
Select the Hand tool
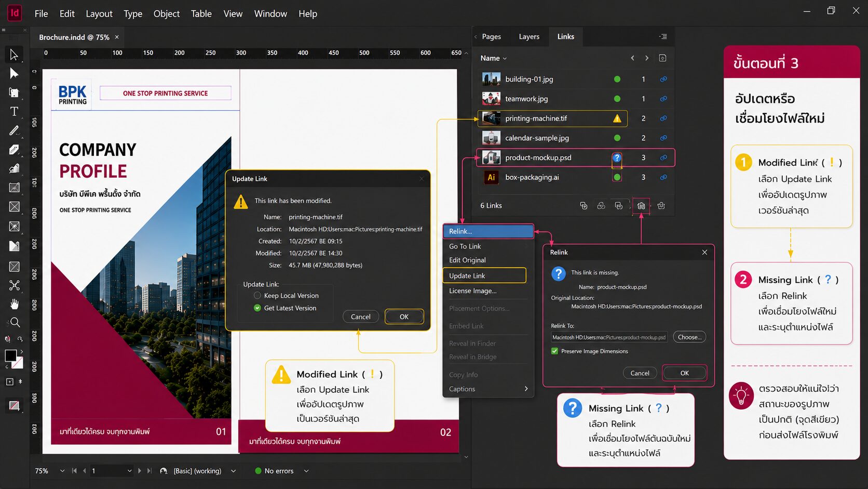click(15, 303)
